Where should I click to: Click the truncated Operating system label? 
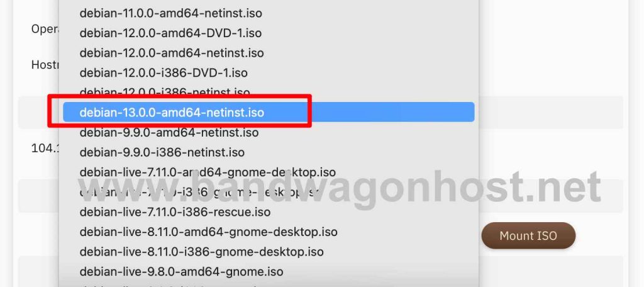click(x=46, y=30)
